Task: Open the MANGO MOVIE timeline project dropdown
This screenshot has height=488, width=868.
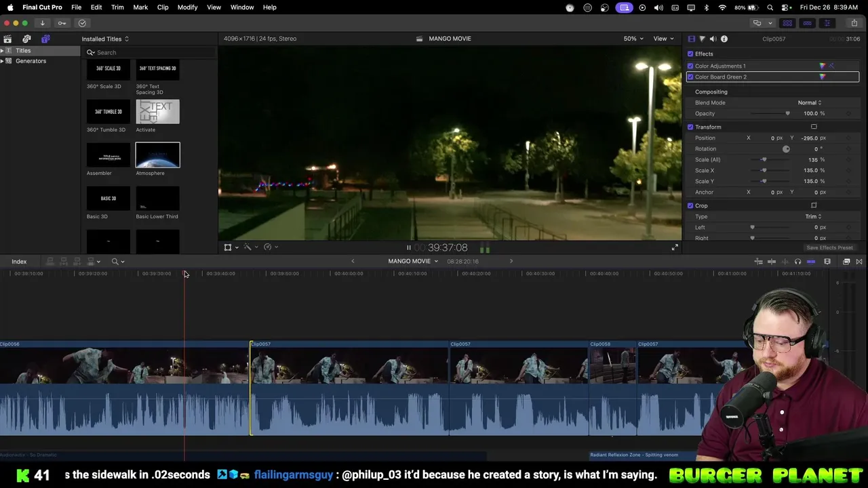Action: click(x=413, y=261)
